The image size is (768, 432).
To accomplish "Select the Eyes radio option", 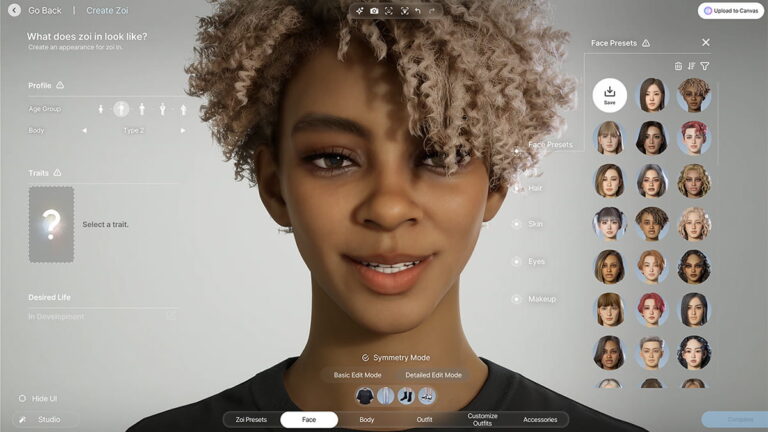I will [x=516, y=262].
